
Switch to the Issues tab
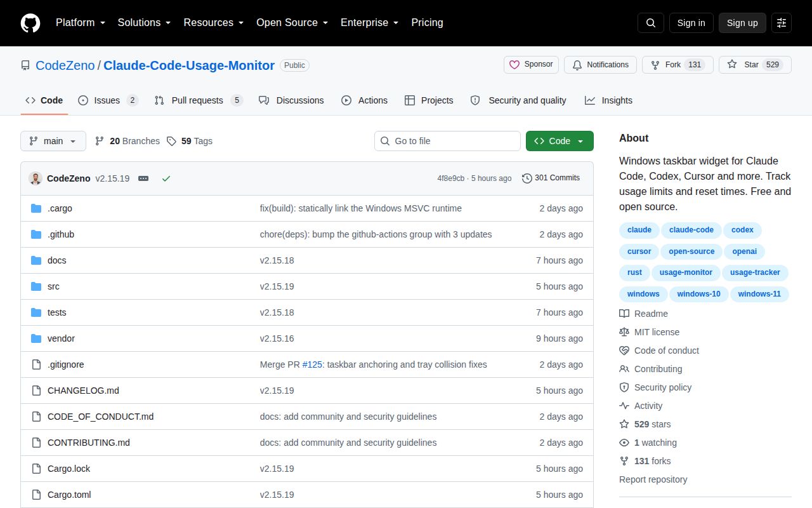tap(108, 100)
